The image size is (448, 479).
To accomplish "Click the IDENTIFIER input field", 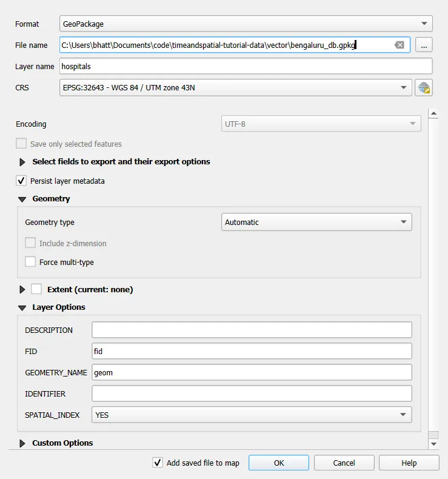I will point(252,394).
